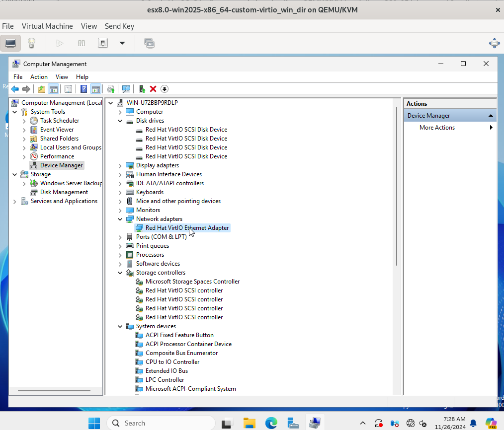
Task: Click the Properties toolbar icon
Action: pos(68,89)
